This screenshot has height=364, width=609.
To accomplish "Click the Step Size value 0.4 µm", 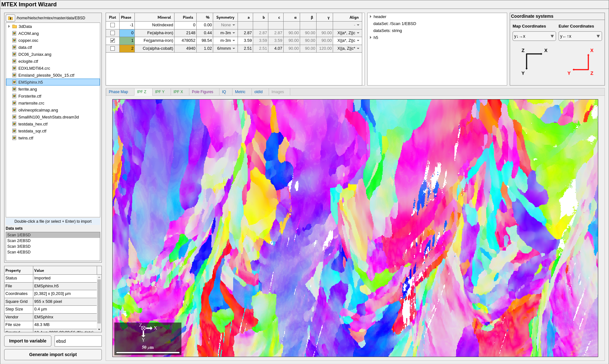I will click(x=65, y=309).
